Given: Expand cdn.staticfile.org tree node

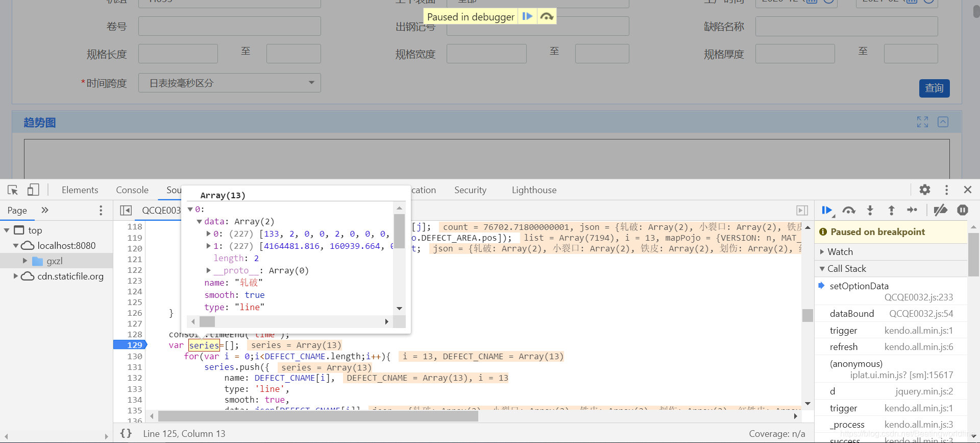Looking at the screenshot, I should tap(16, 276).
